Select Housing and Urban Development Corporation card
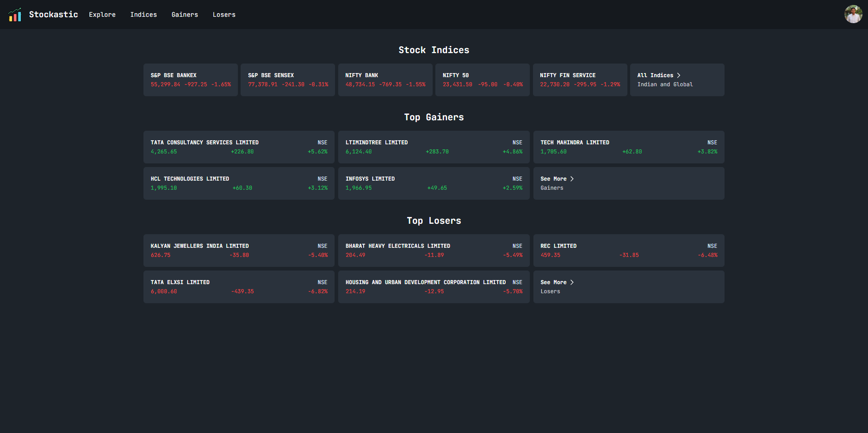Image resolution: width=868 pixels, height=433 pixels. point(434,287)
